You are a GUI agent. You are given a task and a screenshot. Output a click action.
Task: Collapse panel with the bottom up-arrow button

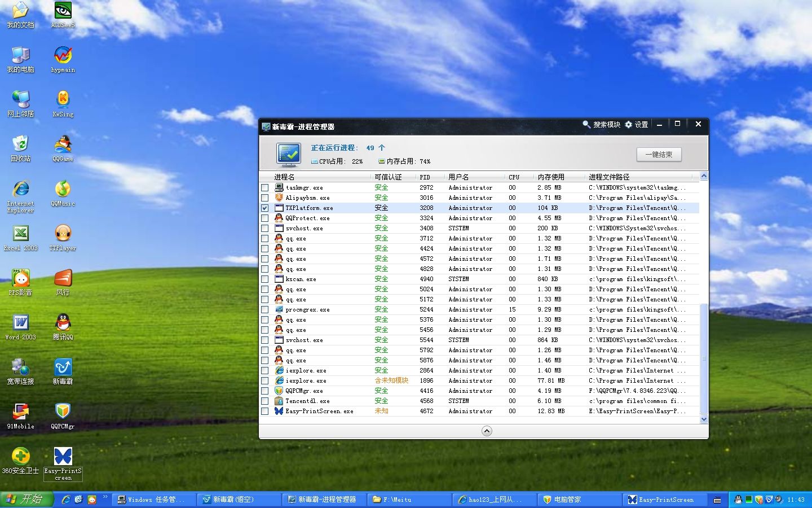487,431
